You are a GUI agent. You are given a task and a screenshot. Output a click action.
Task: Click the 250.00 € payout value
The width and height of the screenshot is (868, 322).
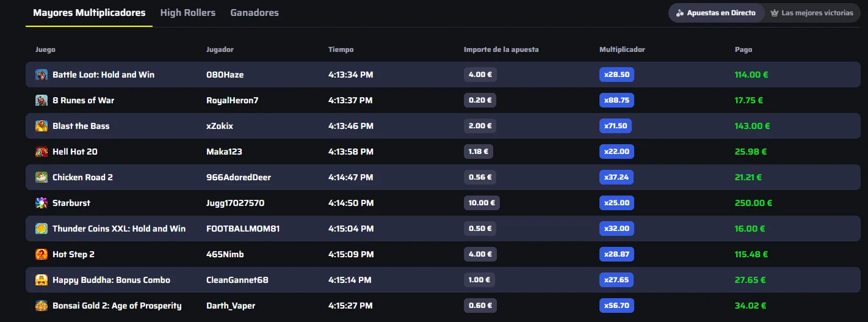click(x=753, y=203)
